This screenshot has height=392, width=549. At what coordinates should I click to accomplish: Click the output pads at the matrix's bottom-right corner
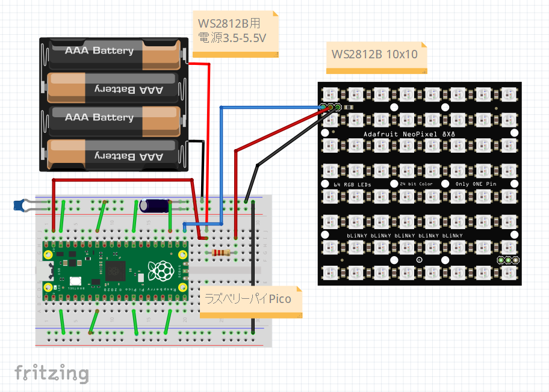(507, 259)
